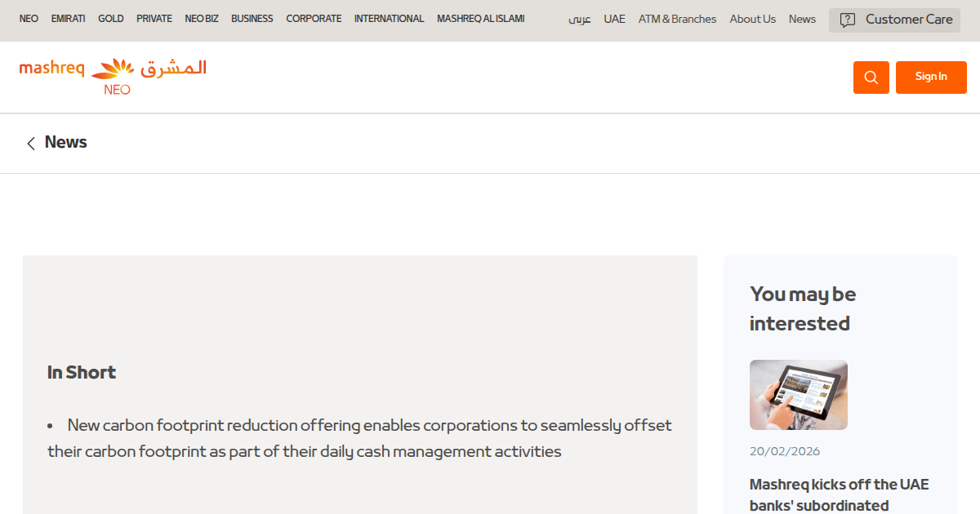Navigate to NEO BIZ
980x514 pixels.
pyautogui.click(x=202, y=19)
